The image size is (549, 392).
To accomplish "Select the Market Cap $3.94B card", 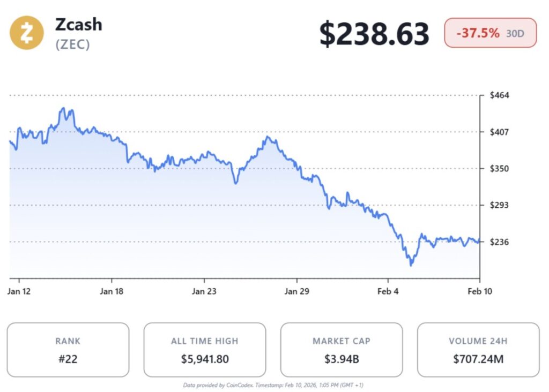I will (341, 350).
